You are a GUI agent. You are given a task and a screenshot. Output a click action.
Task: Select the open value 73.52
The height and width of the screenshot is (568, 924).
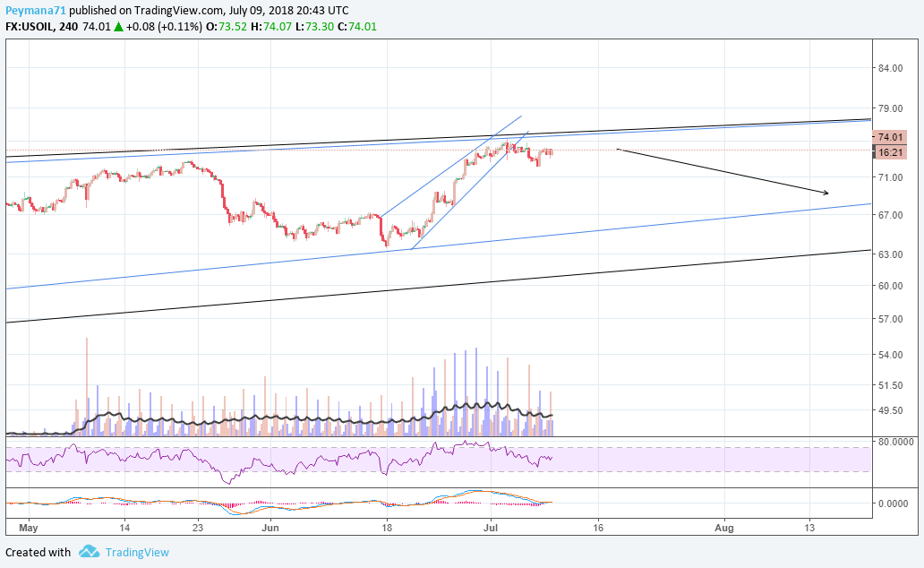(233, 27)
